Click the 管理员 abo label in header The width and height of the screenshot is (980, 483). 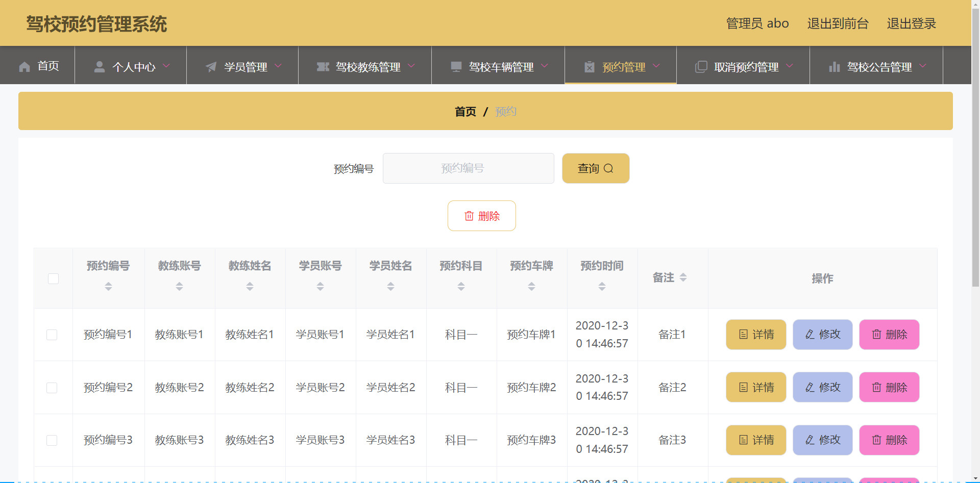757,23
